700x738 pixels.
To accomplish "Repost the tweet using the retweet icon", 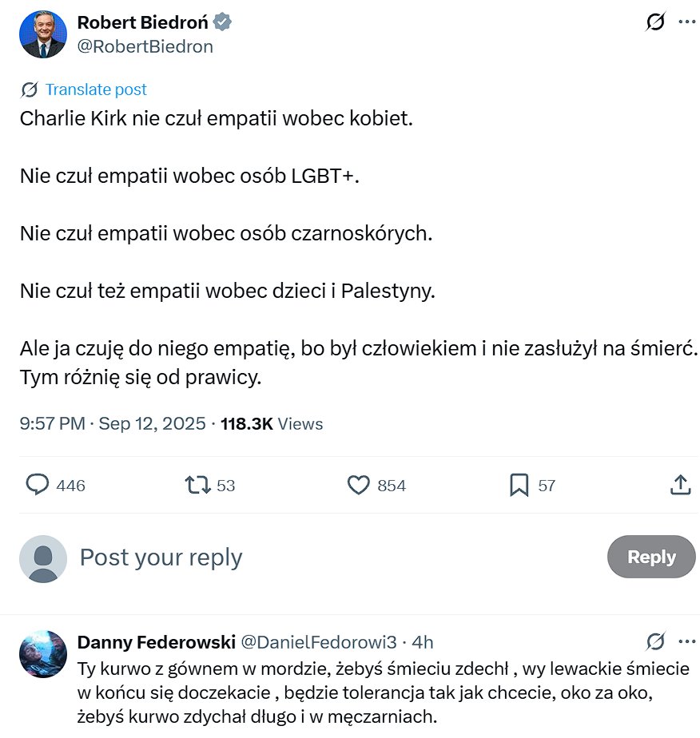I will tap(197, 485).
